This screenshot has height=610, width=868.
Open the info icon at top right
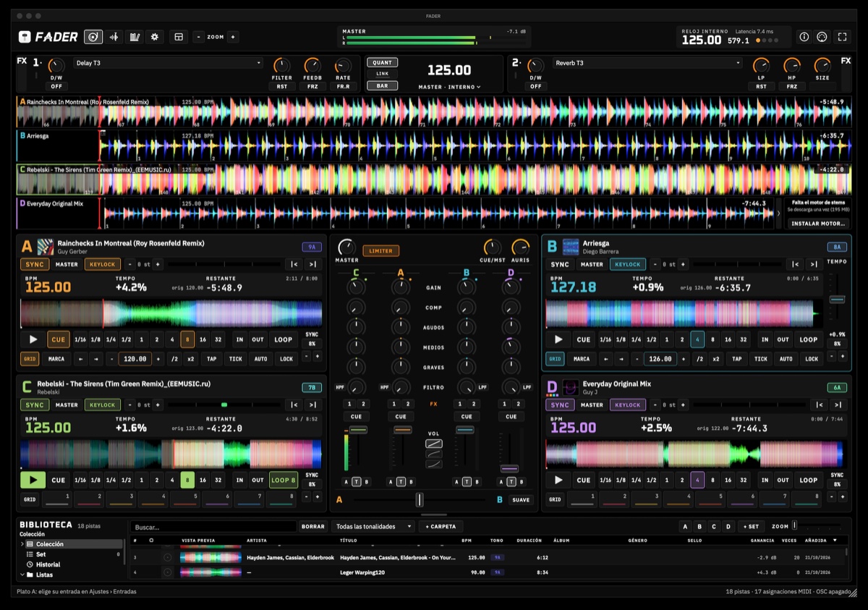(804, 37)
